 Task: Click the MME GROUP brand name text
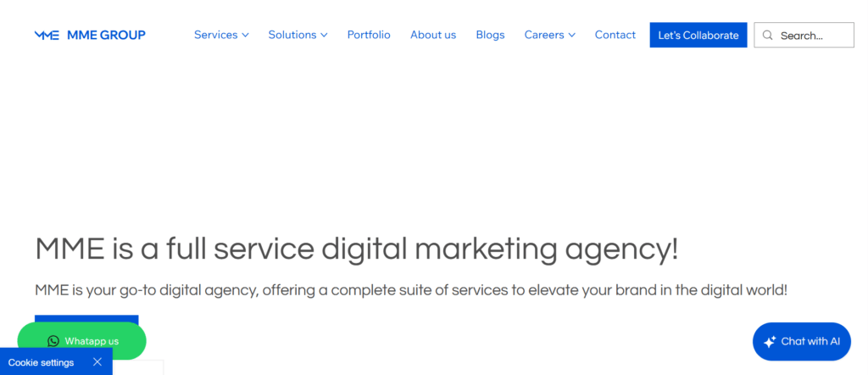[106, 35]
